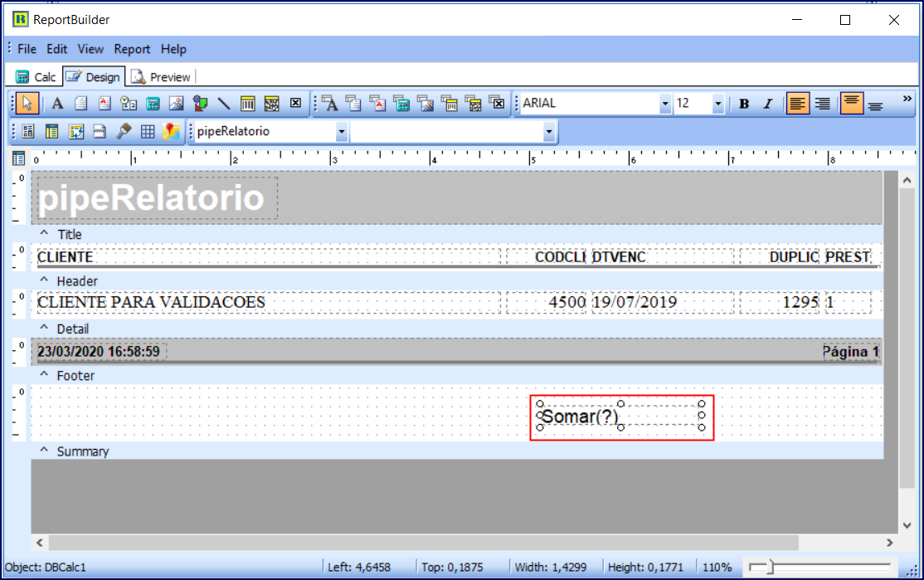
Task: Pick the PageBreak component tool
Action: (x=100, y=131)
